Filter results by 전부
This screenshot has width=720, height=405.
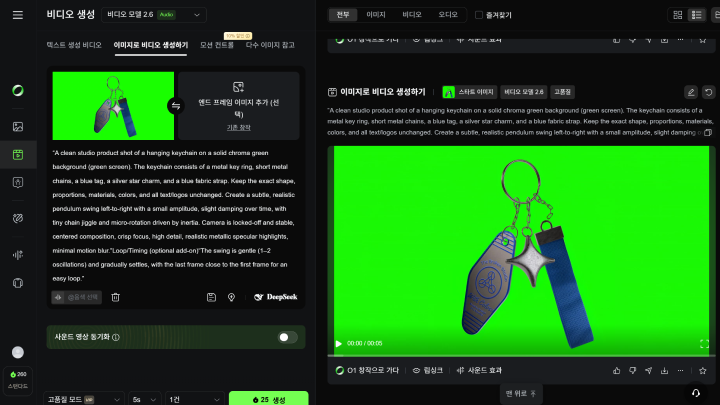point(343,15)
